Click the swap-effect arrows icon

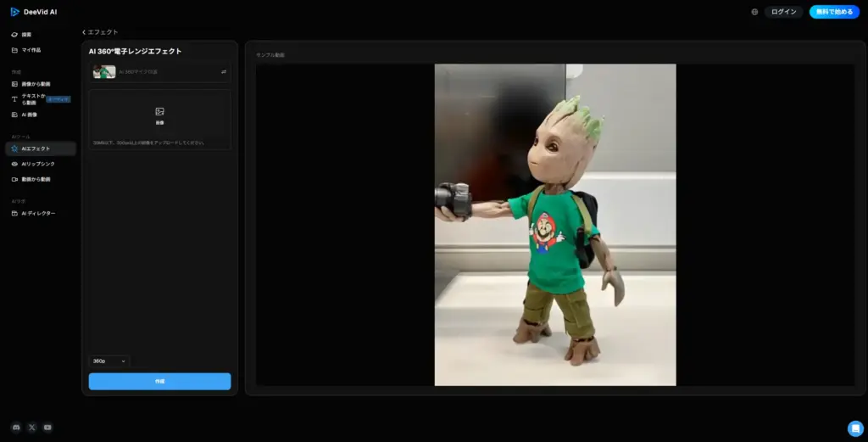tap(224, 72)
